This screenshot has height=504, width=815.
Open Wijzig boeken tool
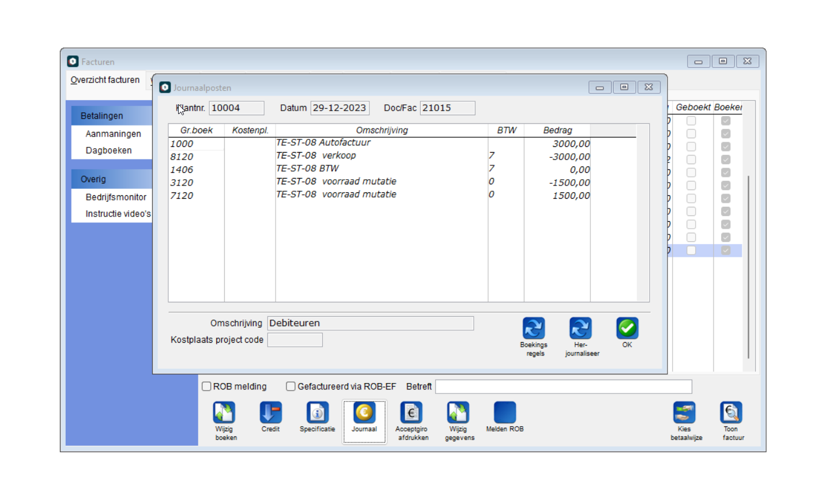click(x=224, y=413)
